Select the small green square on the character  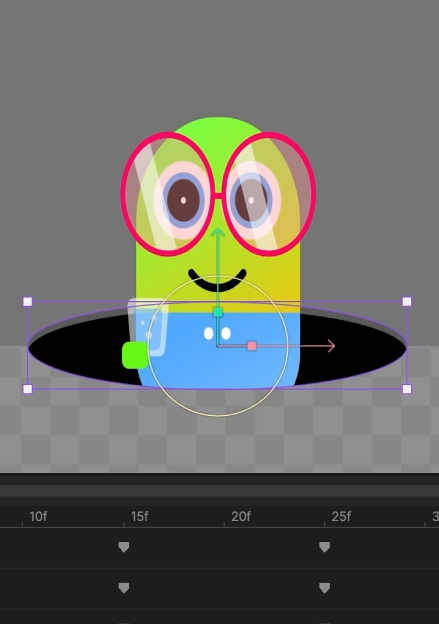[x=135, y=355]
